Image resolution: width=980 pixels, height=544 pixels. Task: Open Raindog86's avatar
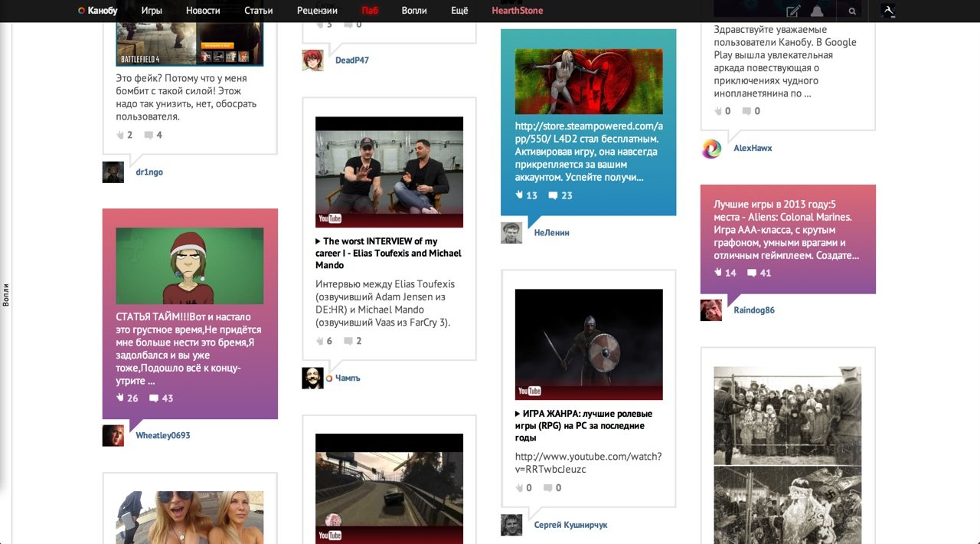point(711,310)
